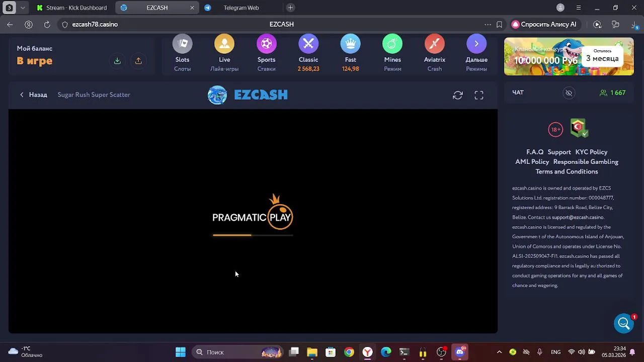The height and width of the screenshot is (362, 644).
Task: Open the browser profile avatar
Action: [x=560, y=8]
